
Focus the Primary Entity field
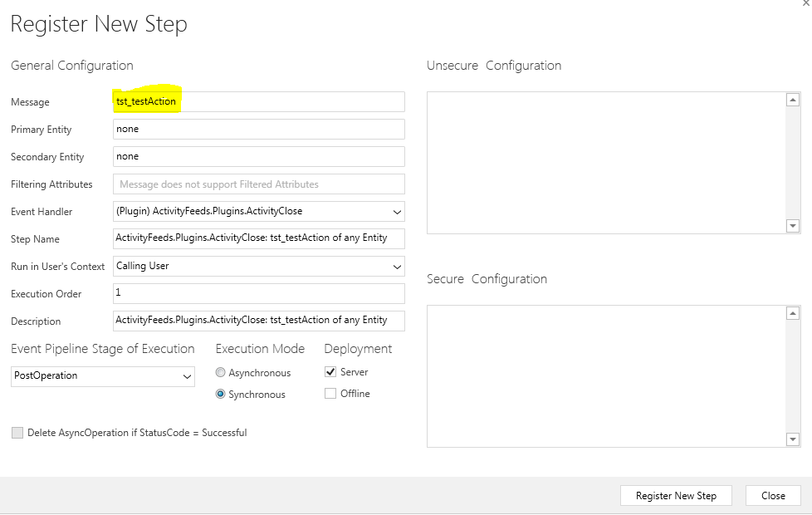[258, 130]
